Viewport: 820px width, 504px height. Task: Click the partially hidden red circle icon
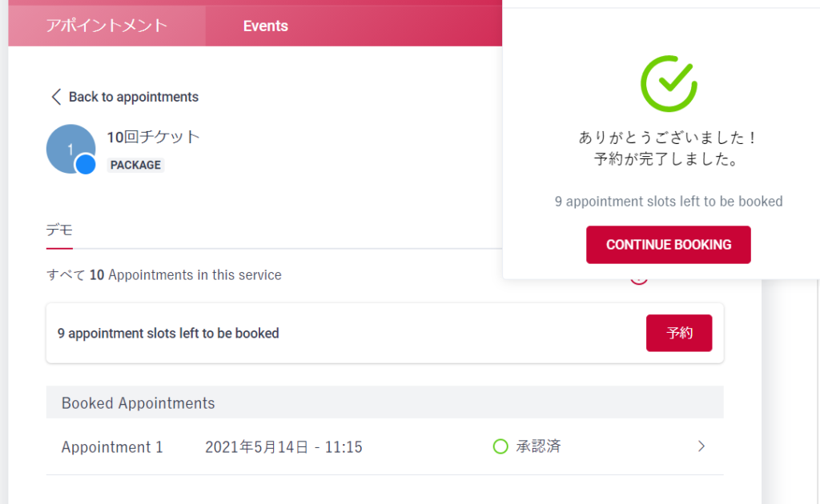click(x=638, y=279)
